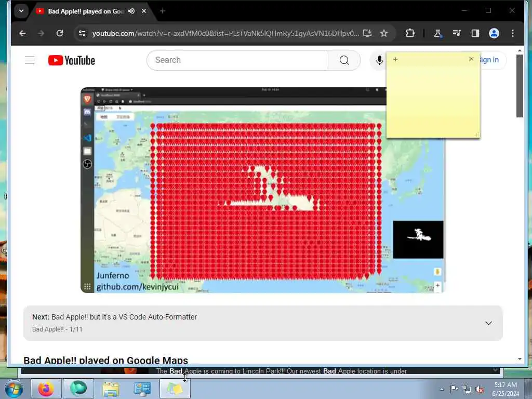This screenshot has width=532, height=399.
Task: Click the YouTube search magnifier button
Action: pos(344,60)
